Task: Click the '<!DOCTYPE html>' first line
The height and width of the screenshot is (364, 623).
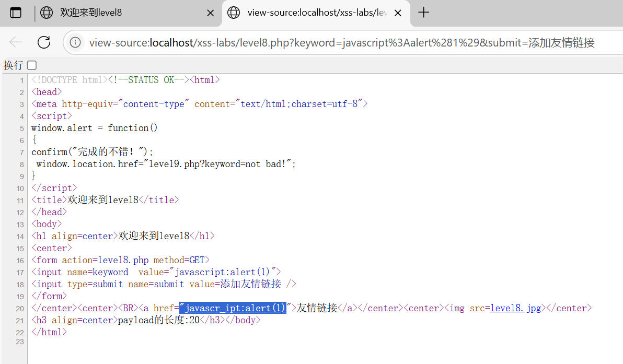Action: 125,80
